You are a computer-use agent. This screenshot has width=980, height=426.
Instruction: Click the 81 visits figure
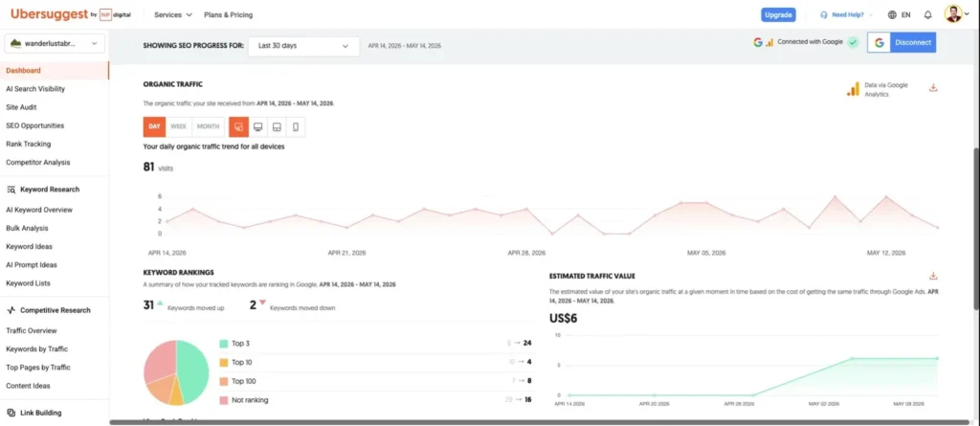pyautogui.click(x=148, y=167)
